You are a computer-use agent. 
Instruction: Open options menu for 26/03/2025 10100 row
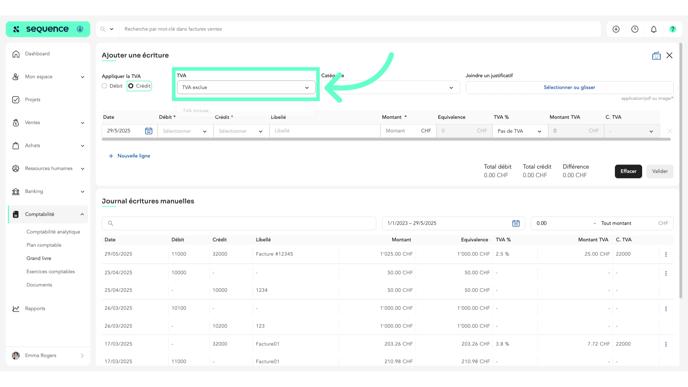point(666,308)
